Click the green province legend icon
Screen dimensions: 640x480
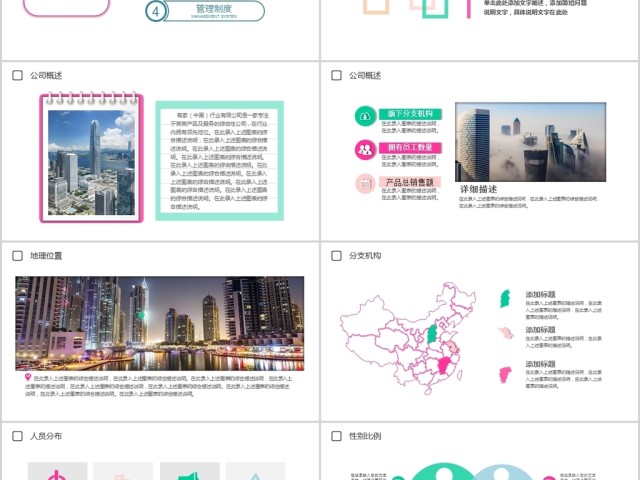click(505, 298)
